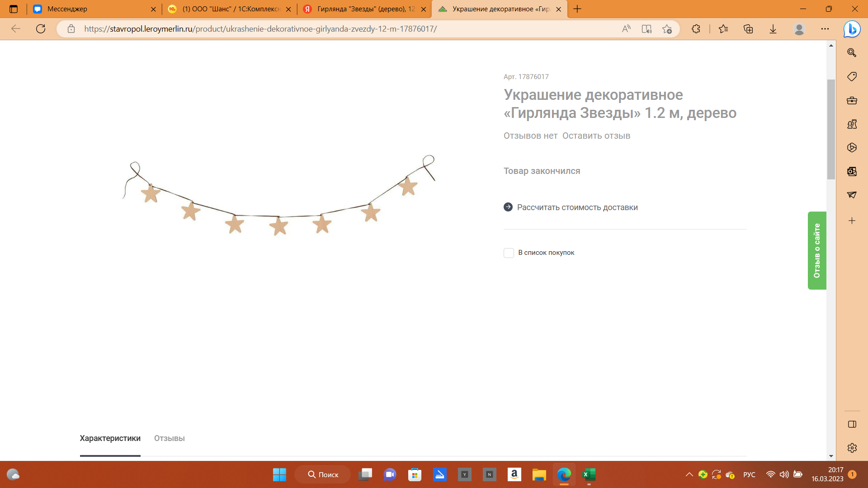Open the Outlook sidebar icon
Viewport: 868px width, 488px height.
coord(852,171)
